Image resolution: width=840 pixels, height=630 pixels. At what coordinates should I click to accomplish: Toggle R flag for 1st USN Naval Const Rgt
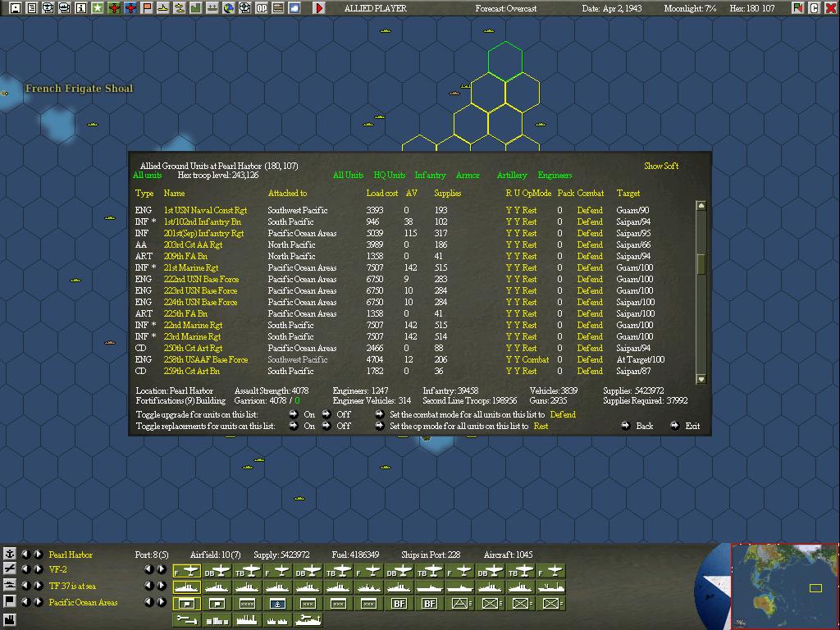[509, 210]
